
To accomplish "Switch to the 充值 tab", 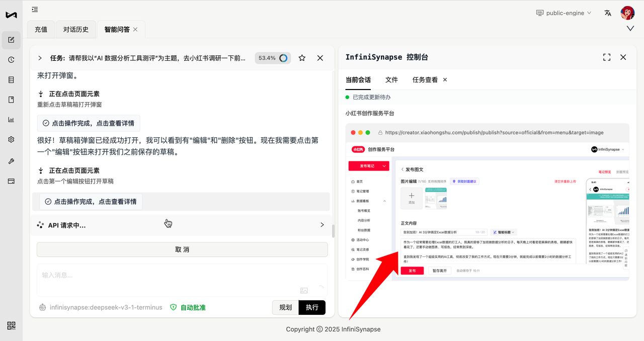I will [x=41, y=30].
